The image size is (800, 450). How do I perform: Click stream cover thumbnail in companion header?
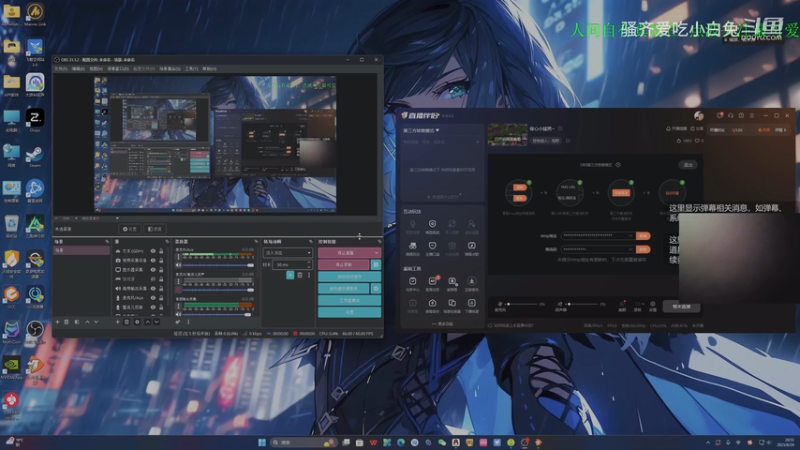[508, 135]
